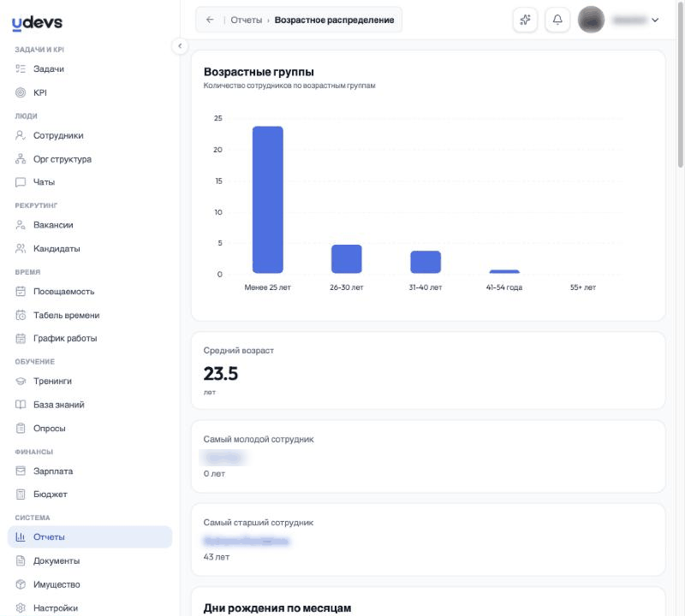Click the Бюджет calculator icon
The image size is (685, 616).
click(21, 495)
